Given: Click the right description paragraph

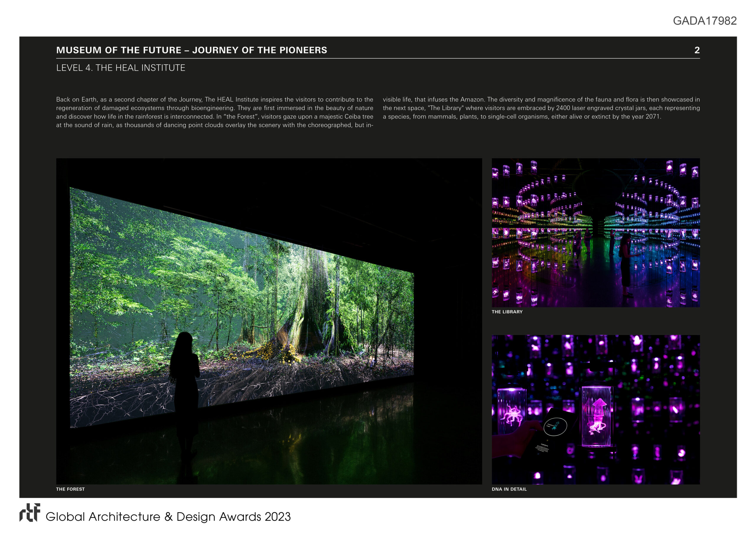Looking at the screenshot, I should [541, 108].
